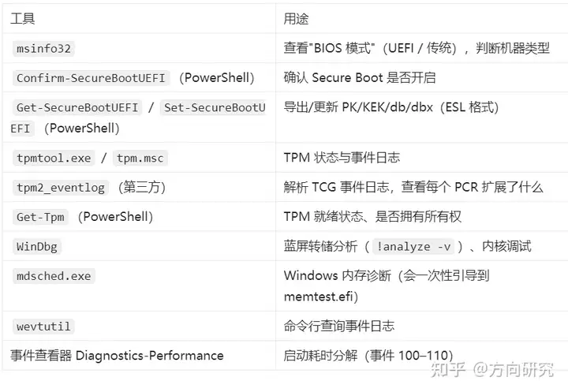Select the Get-Tpm command text
568x392 pixels.
(40, 217)
